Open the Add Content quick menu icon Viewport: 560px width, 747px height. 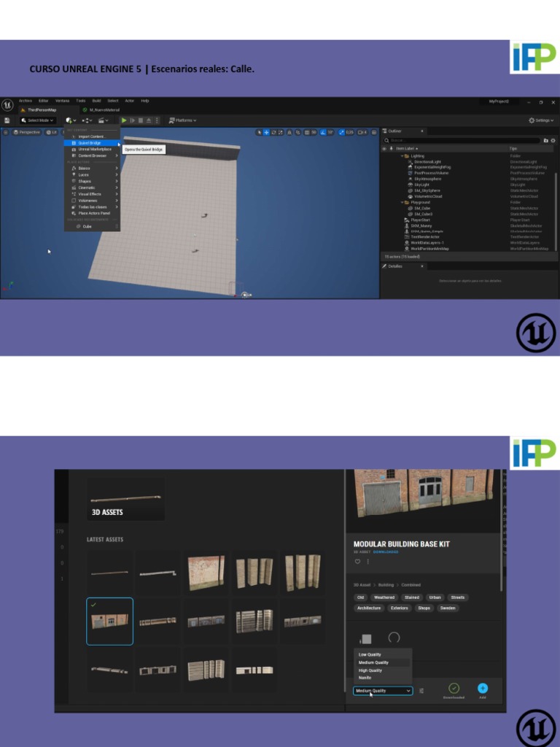coord(71,120)
